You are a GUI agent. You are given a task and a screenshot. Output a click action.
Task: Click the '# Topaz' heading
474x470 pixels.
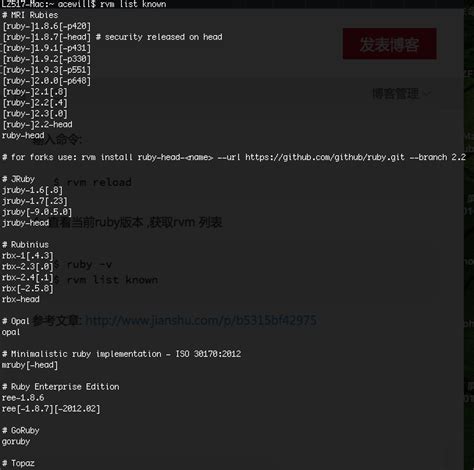[18, 463]
